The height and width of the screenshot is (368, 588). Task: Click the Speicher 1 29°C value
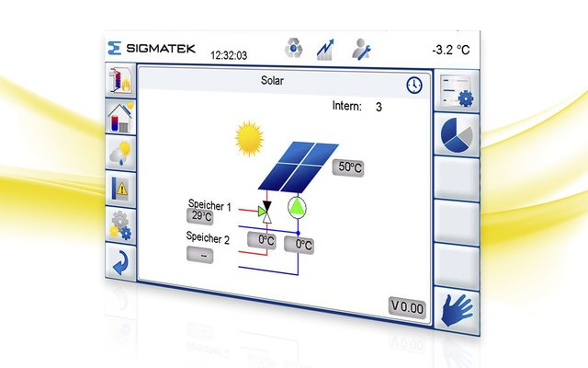click(200, 217)
